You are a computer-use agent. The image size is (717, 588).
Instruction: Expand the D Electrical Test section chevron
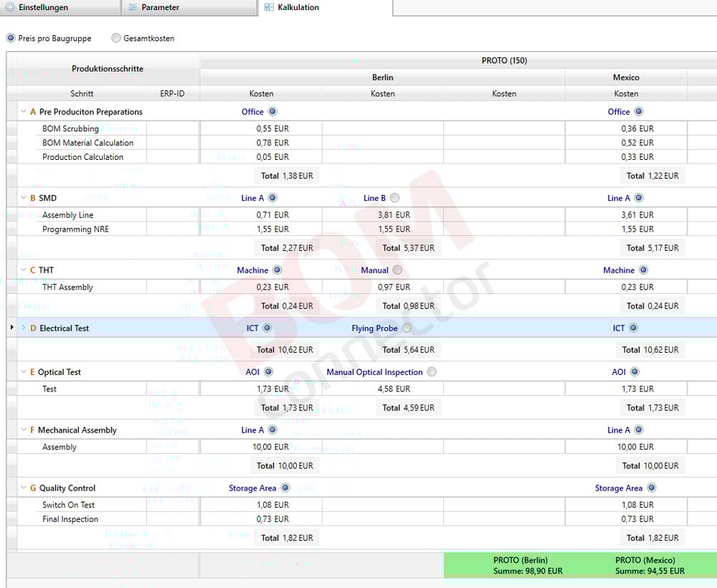pyautogui.click(x=23, y=328)
